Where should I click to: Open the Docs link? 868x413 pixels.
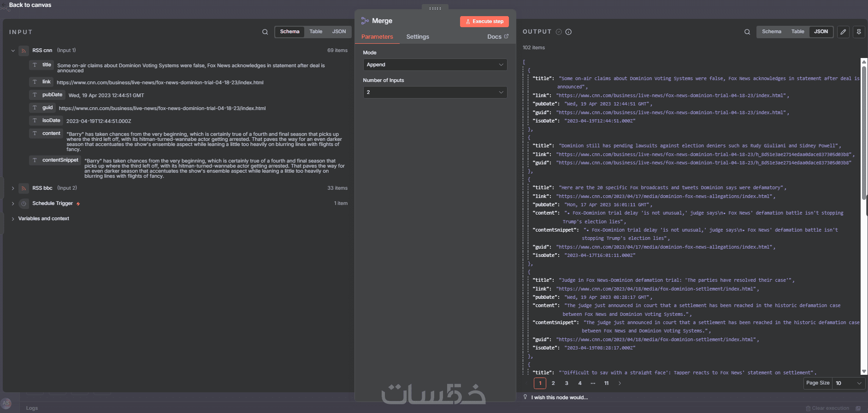(498, 37)
